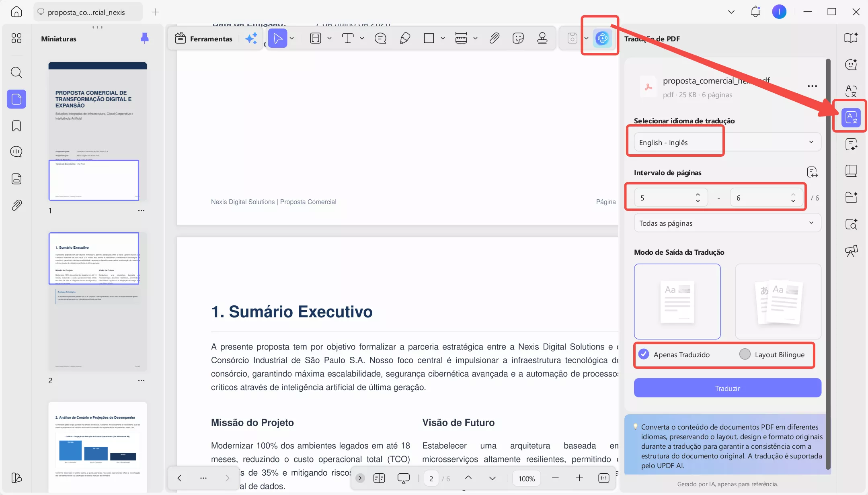Open the thumbnails grid view icon
This screenshot has height=495, width=868.
pyautogui.click(x=16, y=38)
